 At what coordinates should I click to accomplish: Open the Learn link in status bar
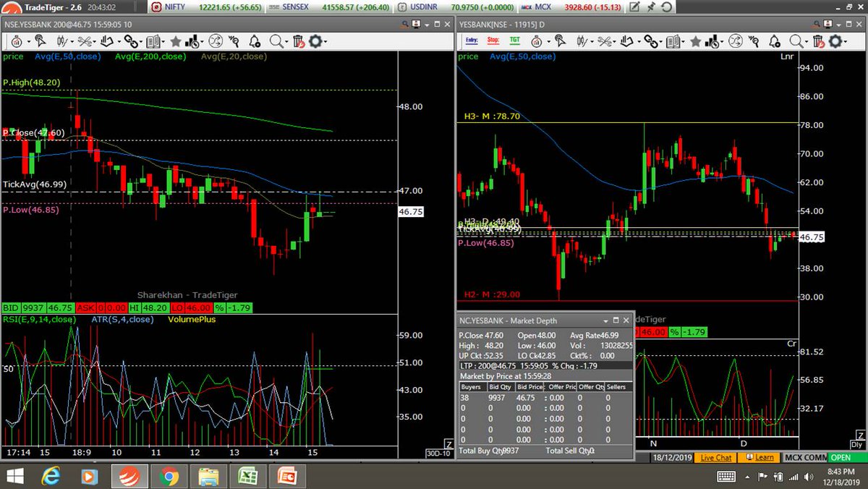pyautogui.click(x=760, y=458)
